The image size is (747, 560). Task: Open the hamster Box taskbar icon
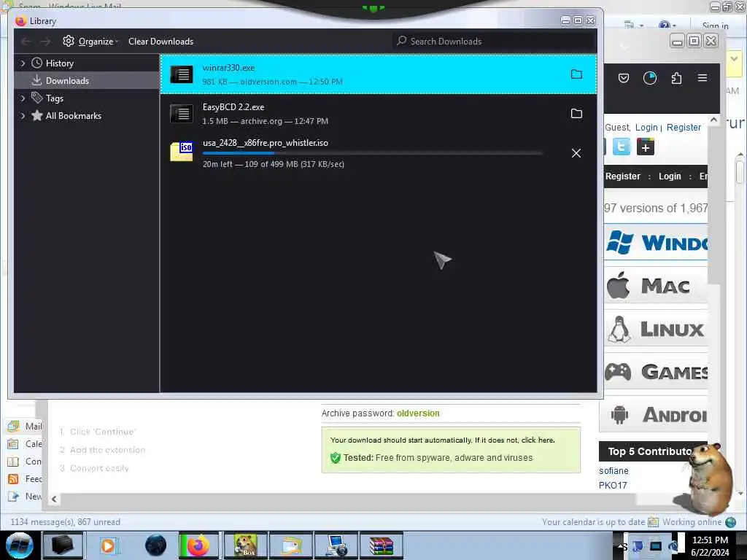click(245, 545)
